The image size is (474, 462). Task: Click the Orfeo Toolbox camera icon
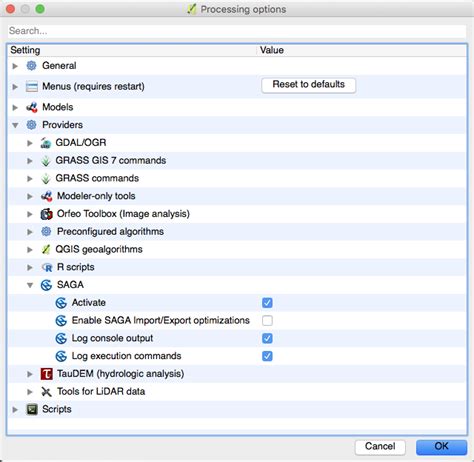coord(46,214)
